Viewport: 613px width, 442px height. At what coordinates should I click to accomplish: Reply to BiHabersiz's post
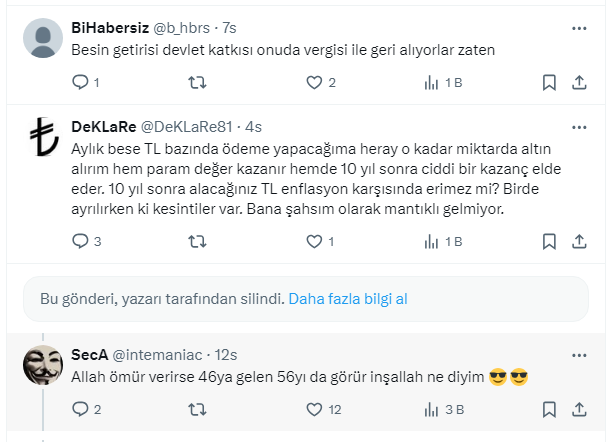81,82
